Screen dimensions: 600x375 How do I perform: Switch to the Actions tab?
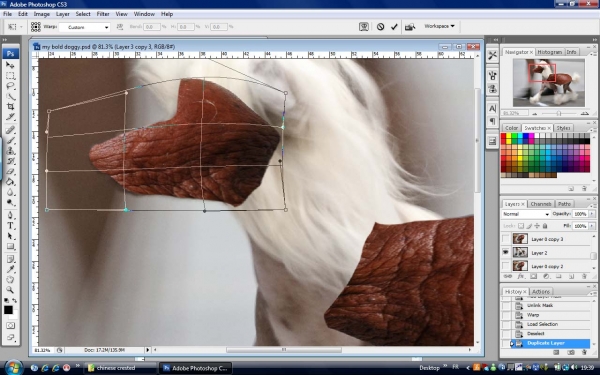(541, 292)
